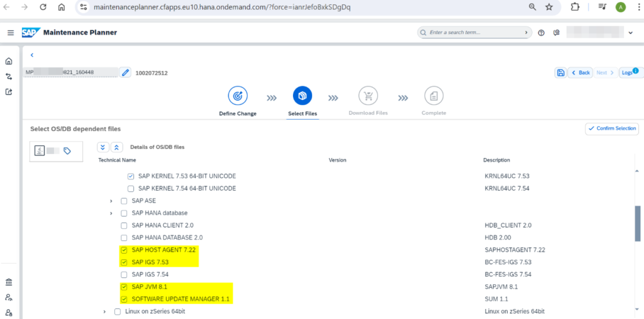This screenshot has width=644, height=319.
Task: Go to the Home sidebar icon
Action: (9, 61)
